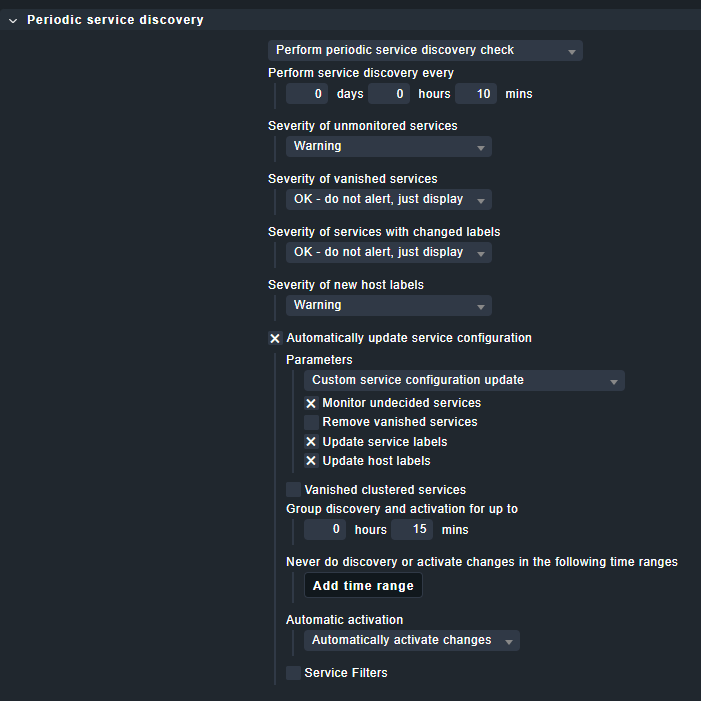Open Severity of vanished services dropdown
Image resolution: width=701 pixels, height=701 pixels.
click(x=389, y=199)
